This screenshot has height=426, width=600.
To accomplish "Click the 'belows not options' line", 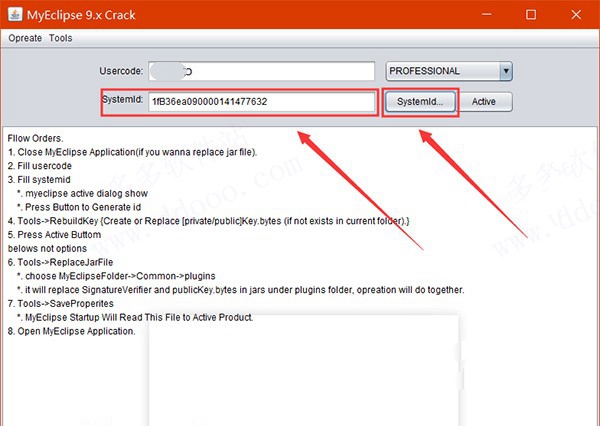I will [x=47, y=248].
